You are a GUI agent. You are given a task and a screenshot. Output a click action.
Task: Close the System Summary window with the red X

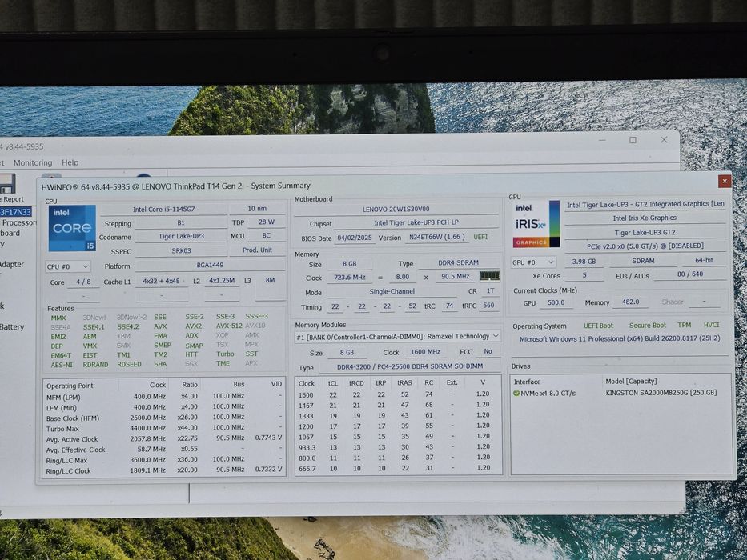click(x=724, y=181)
